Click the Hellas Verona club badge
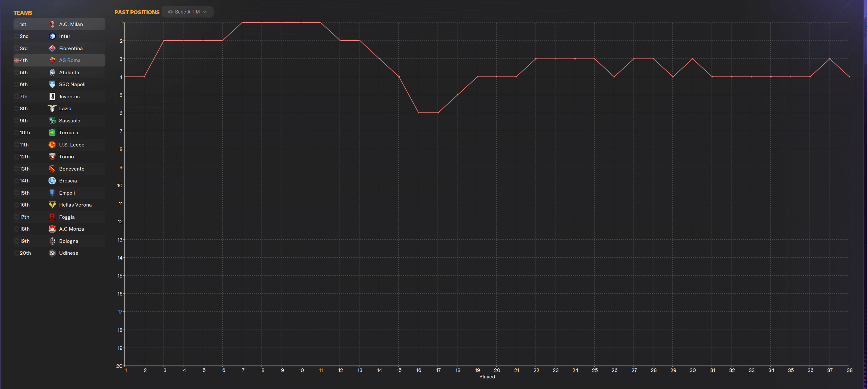The width and height of the screenshot is (868, 389). pos(52,205)
